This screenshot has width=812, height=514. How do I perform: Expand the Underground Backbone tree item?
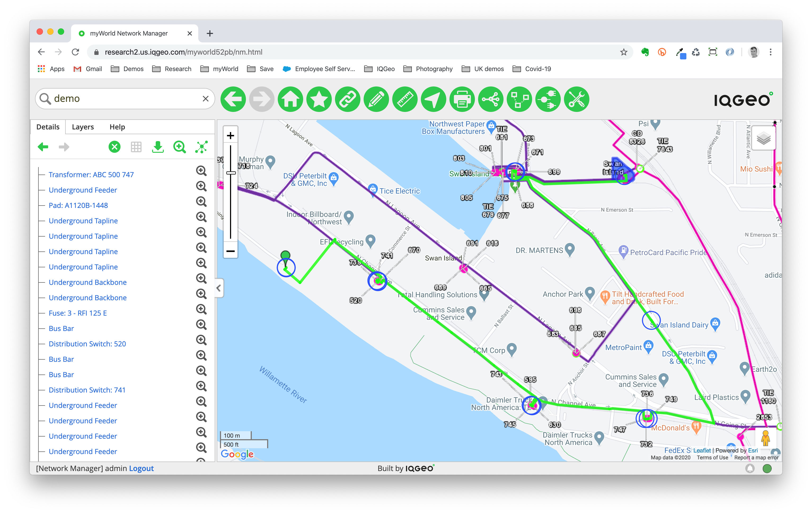tap(43, 282)
